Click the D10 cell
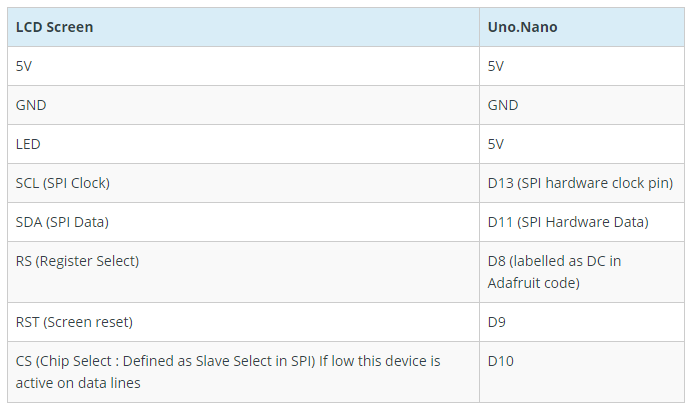 click(582, 372)
